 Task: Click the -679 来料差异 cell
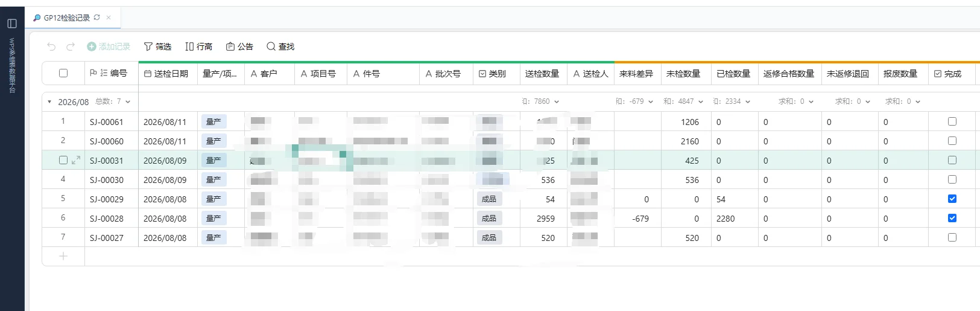tap(638, 218)
